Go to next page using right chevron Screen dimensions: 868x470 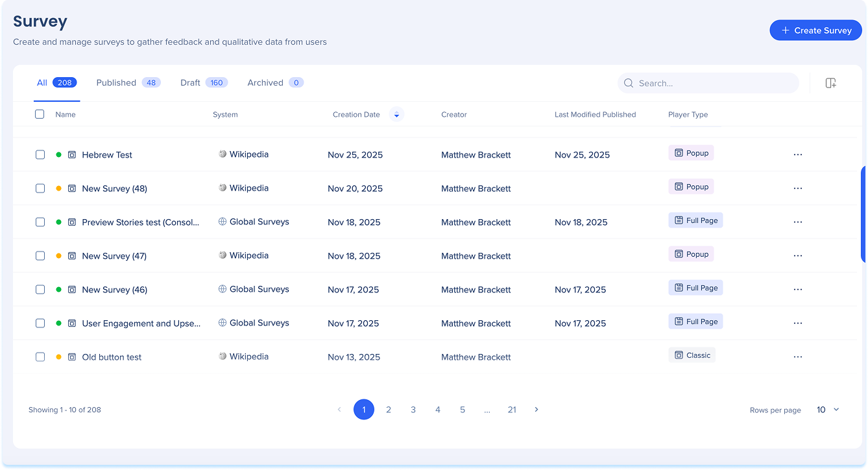tap(536, 410)
